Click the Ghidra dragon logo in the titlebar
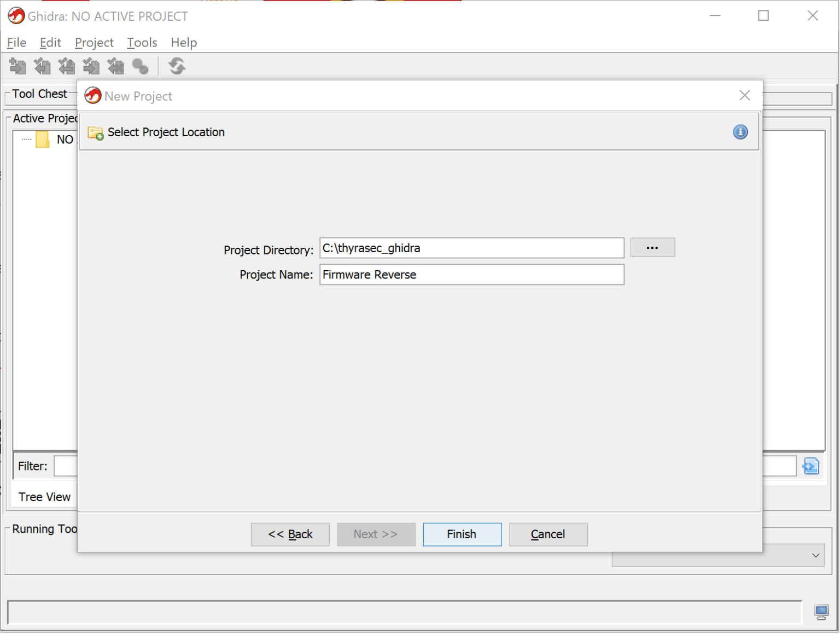Image resolution: width=840 pixels, height=634 pixels. (x=16, y=16)
